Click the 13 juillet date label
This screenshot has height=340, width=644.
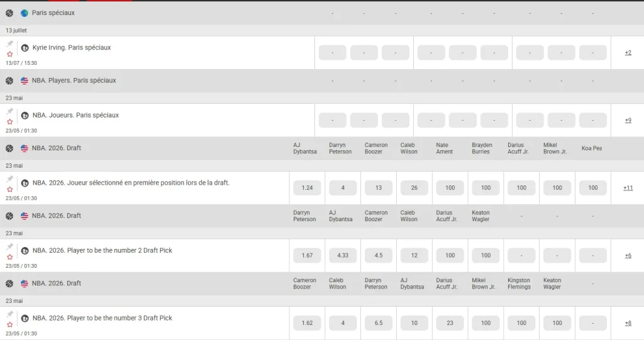16,30
